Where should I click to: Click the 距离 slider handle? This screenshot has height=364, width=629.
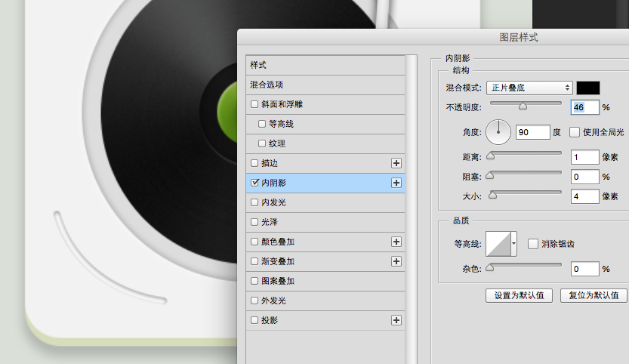point(490,156)
